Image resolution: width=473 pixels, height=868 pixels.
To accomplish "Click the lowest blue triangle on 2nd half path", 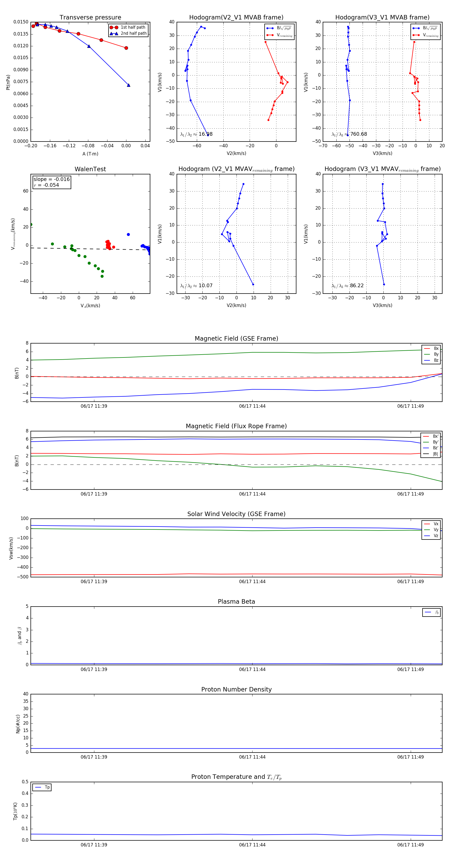I will tap(128, 85).
